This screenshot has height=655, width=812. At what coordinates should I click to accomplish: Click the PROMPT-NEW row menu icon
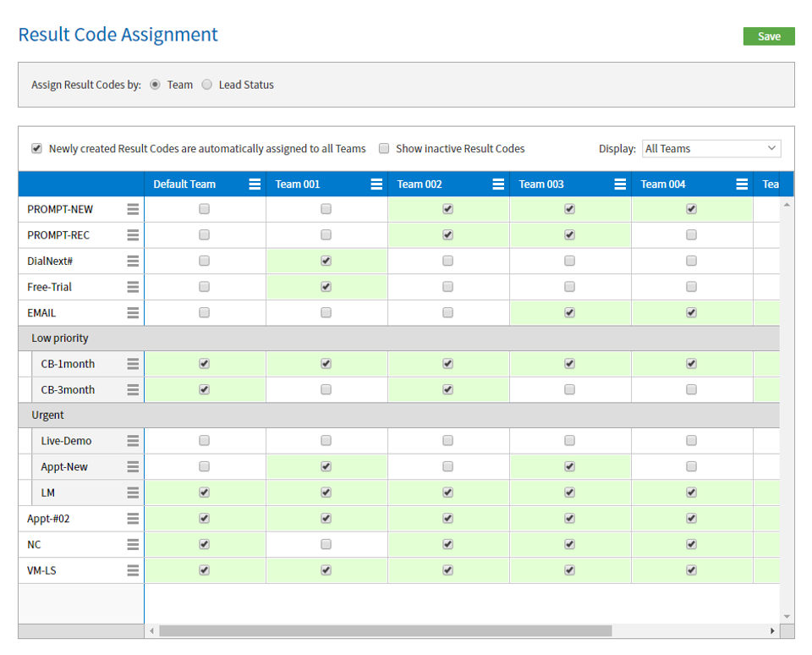pyautogui.click(x=133, y=210)
